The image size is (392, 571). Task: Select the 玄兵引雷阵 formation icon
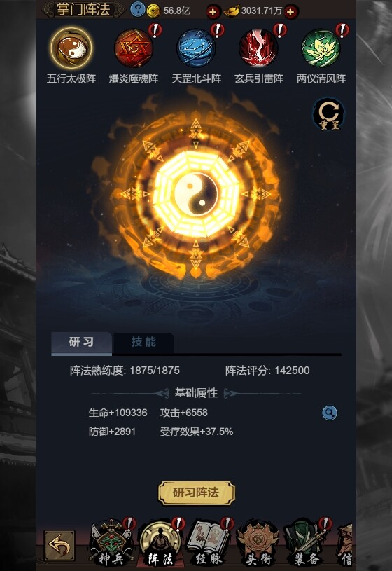click(259, 48)
